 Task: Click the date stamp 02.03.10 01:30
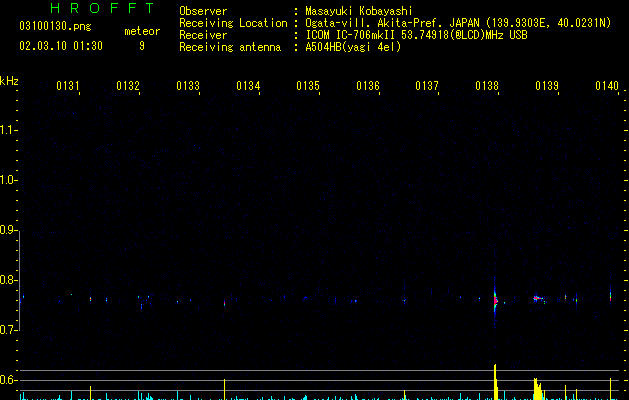click(61, 46)
